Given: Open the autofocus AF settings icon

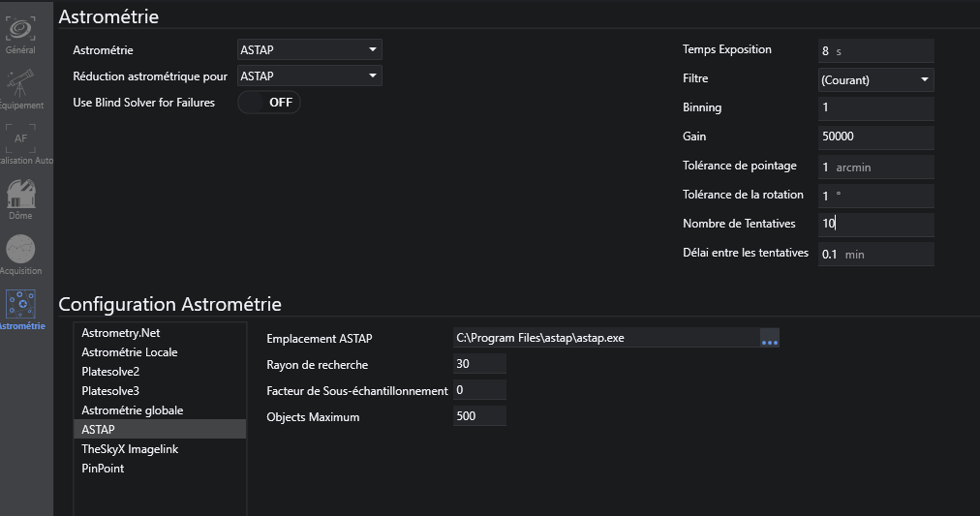Looking at the screenshot, I should pos(20,141).
